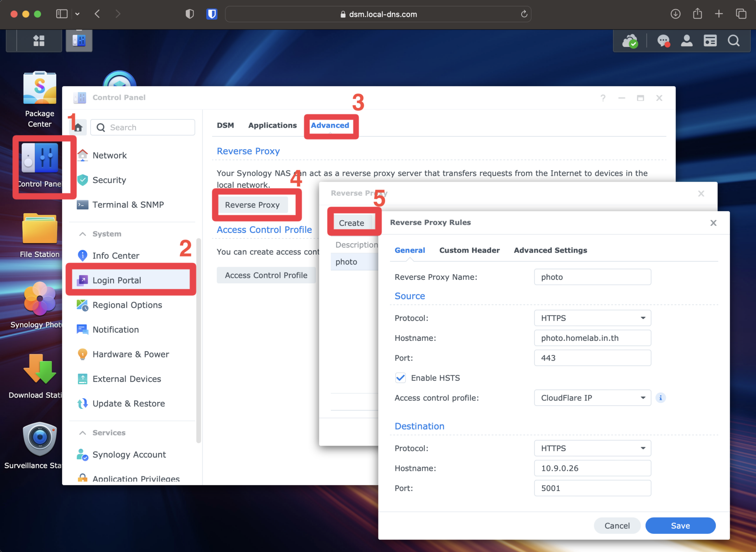This screenshot has height=552, width=756.
Task: Open Package Center from the desktop
Action: pos(39,89)
